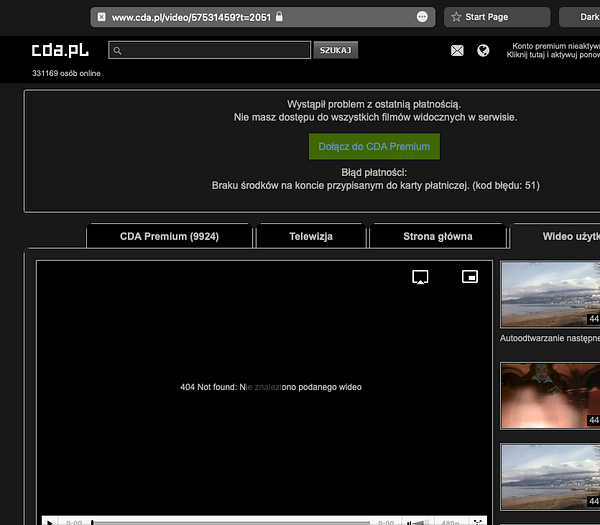Toggle fullscreen in the player
This screenshot has height=525, width=600.
pos(477,522)
